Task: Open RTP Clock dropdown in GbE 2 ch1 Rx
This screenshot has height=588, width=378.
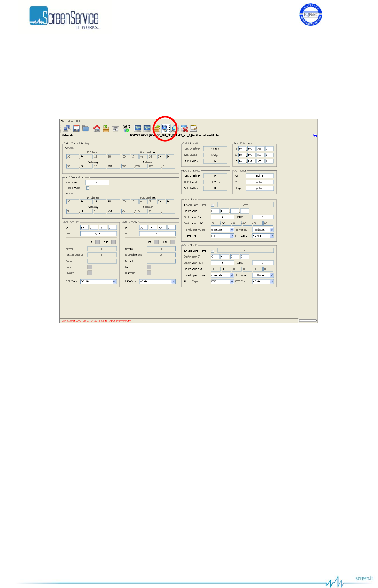Action: coord(115,282)
